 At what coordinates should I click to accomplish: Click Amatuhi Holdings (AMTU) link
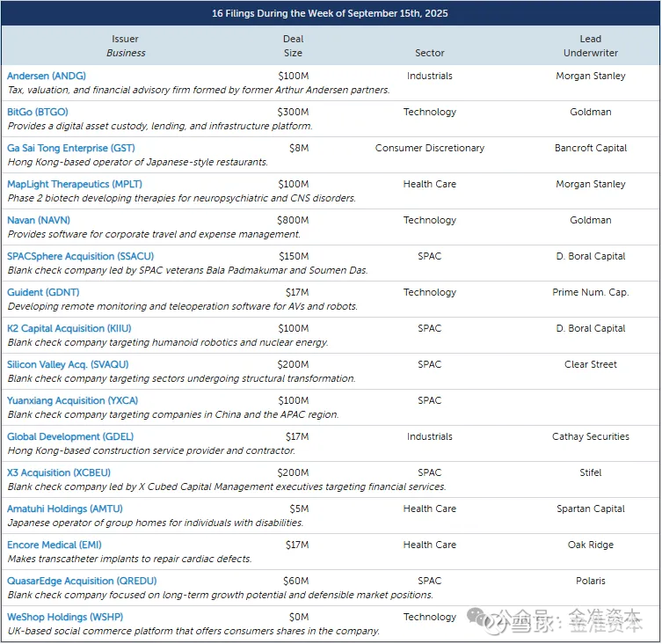click(x=64, y=509)
